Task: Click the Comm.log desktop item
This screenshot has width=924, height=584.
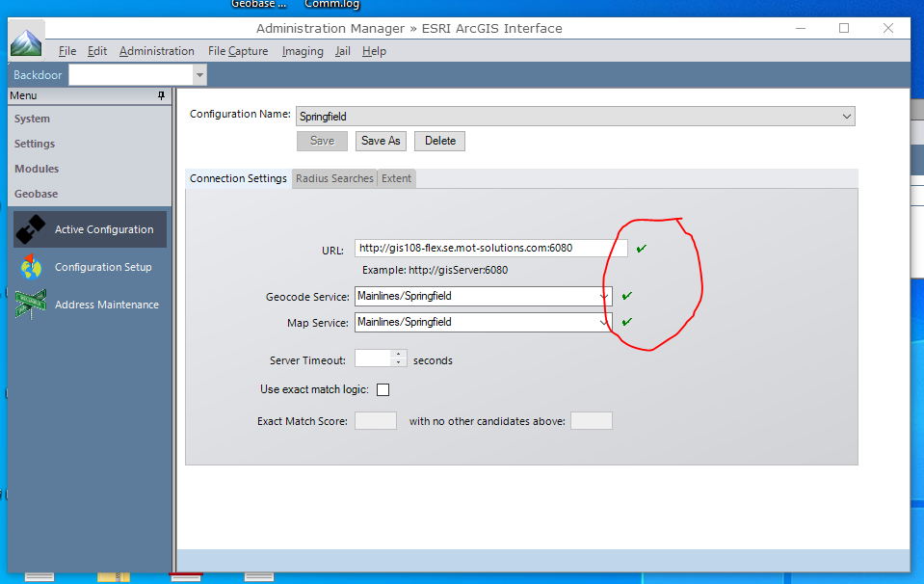Action: point(331,5)
